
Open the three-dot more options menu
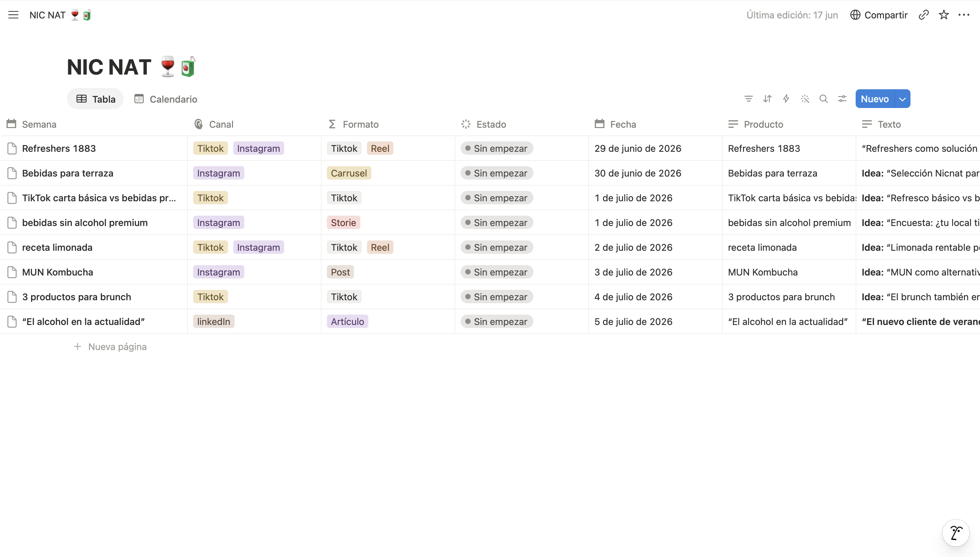pyautogui.click(x=964, y=15)
